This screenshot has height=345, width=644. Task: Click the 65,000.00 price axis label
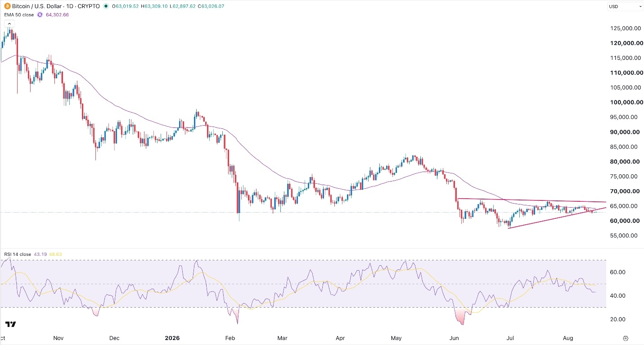click(625, 206)
